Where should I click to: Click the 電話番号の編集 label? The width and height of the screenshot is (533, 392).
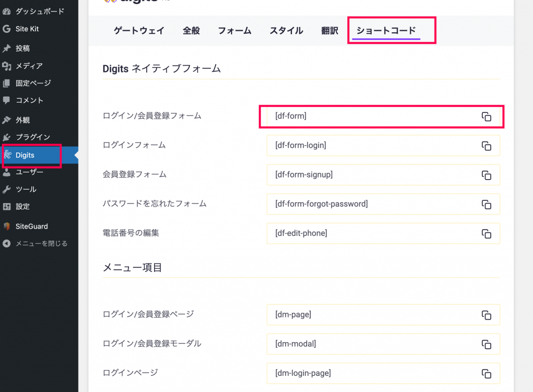click(131, 233)
